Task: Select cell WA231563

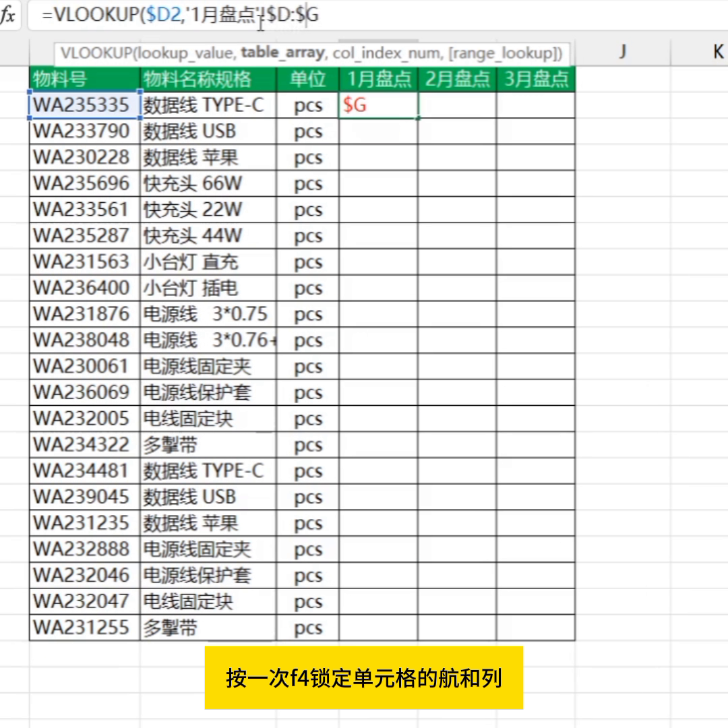Action: [x=84, y=262]
